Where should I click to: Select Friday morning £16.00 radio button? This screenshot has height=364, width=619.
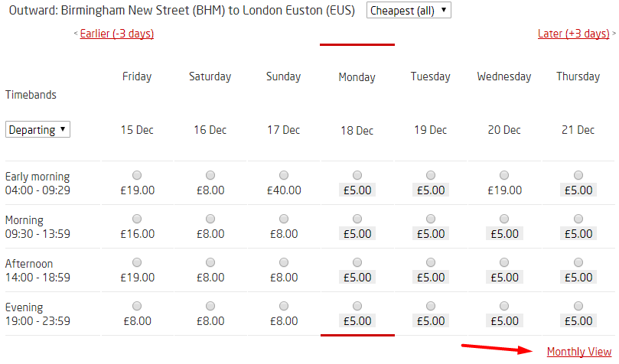137,219
